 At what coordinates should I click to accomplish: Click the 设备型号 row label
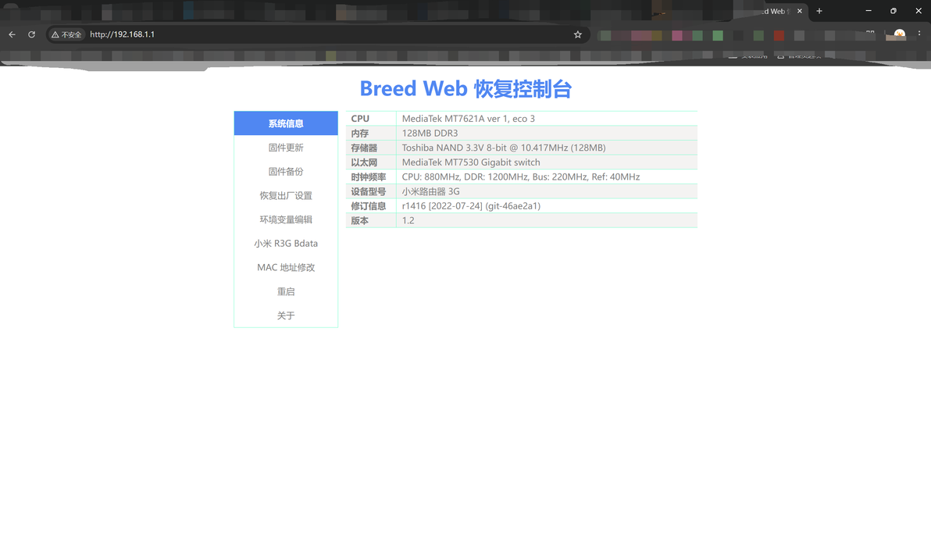coord(368,191)
